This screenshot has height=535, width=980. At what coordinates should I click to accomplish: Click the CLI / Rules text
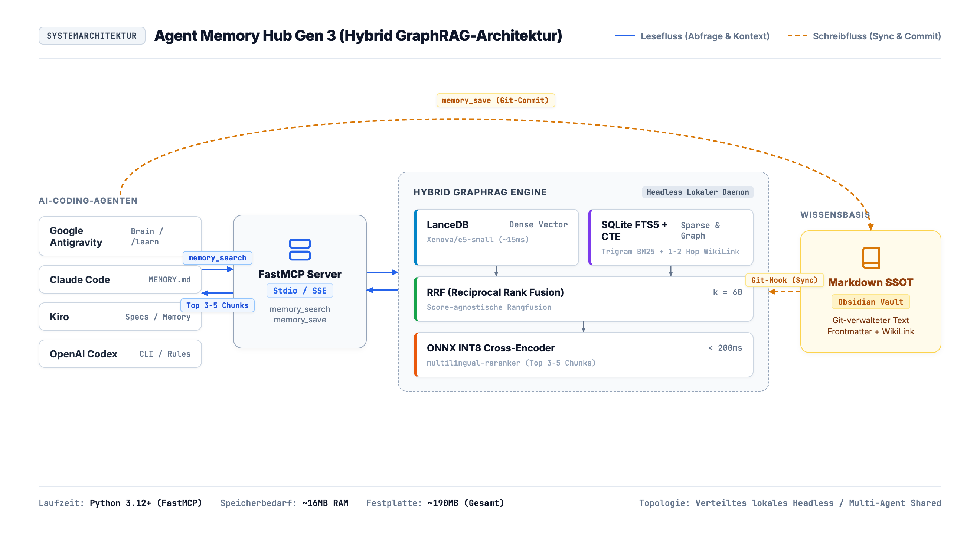point(165,354)
